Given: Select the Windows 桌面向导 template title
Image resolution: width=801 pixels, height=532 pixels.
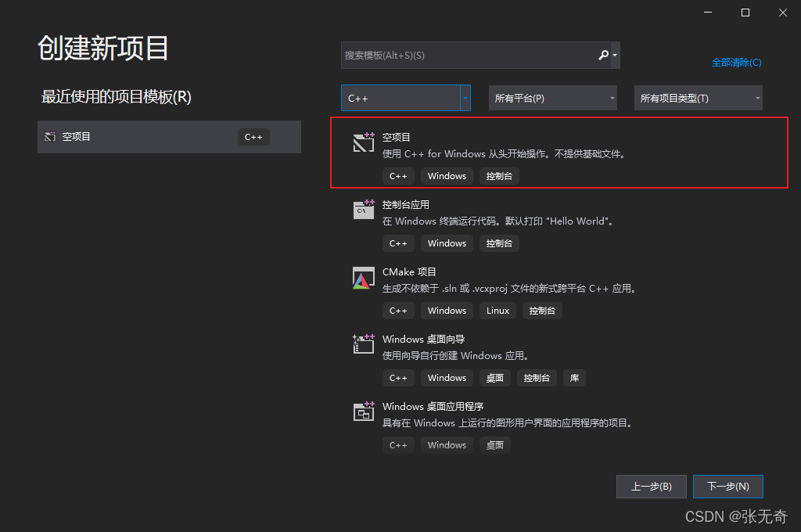Looking at the screenshot, I should 423,339.
